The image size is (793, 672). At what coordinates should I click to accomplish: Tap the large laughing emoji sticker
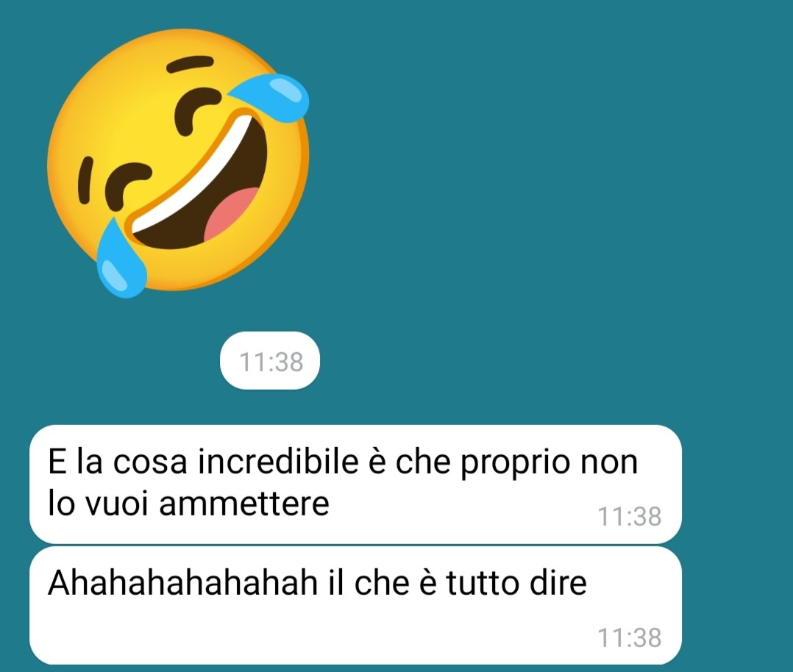pyautogui.click(x=178, y=162)
